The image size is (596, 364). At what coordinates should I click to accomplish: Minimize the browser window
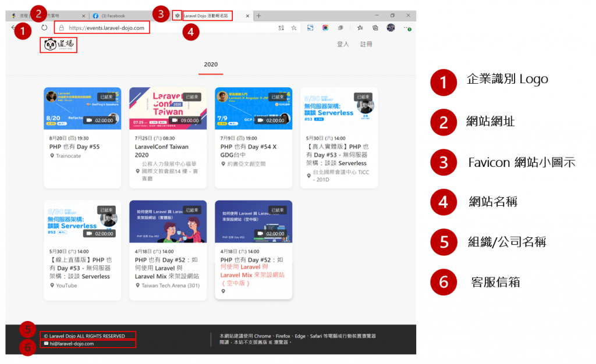click(377, 16)
